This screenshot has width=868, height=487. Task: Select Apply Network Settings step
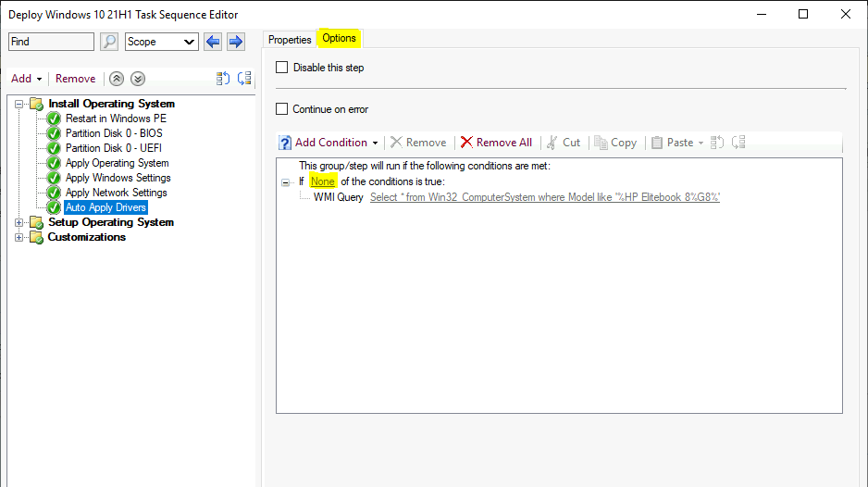pos(117,193)
